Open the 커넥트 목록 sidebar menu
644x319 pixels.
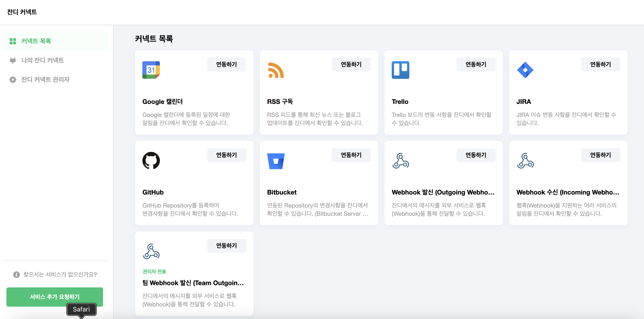[x=36, y=41]
